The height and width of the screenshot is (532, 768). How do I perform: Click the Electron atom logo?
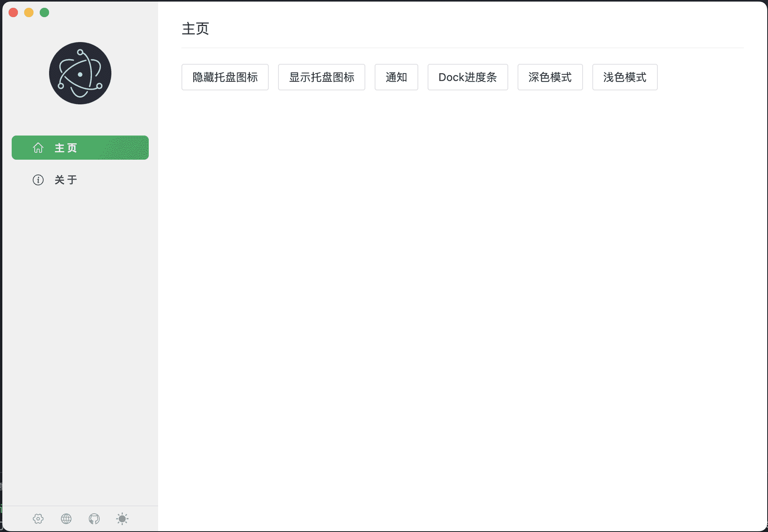[80, 73]
